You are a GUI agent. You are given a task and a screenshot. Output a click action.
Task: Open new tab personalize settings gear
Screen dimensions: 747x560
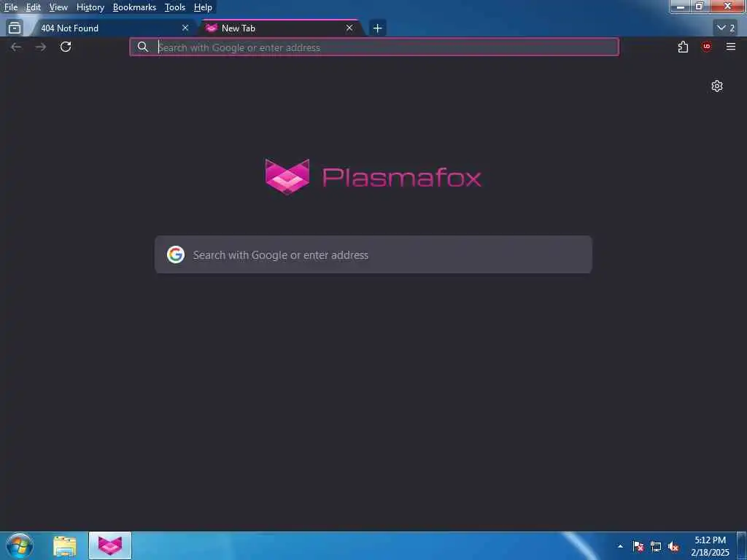(717, 86)
